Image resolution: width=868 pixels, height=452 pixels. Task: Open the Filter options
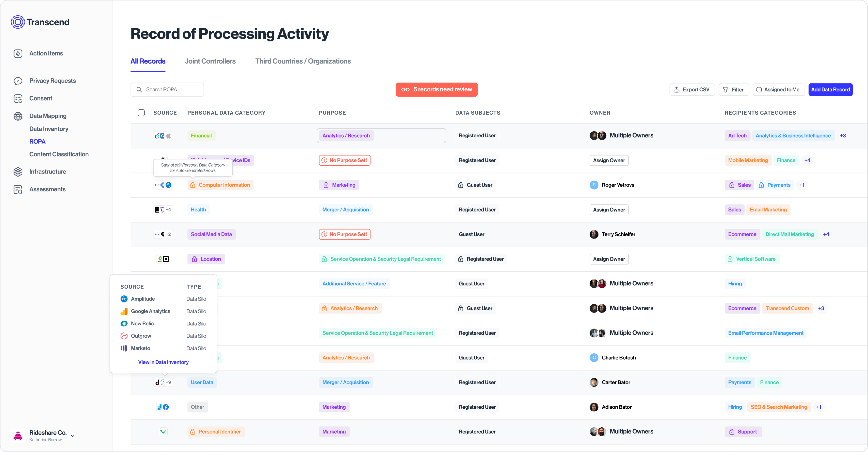734,90
